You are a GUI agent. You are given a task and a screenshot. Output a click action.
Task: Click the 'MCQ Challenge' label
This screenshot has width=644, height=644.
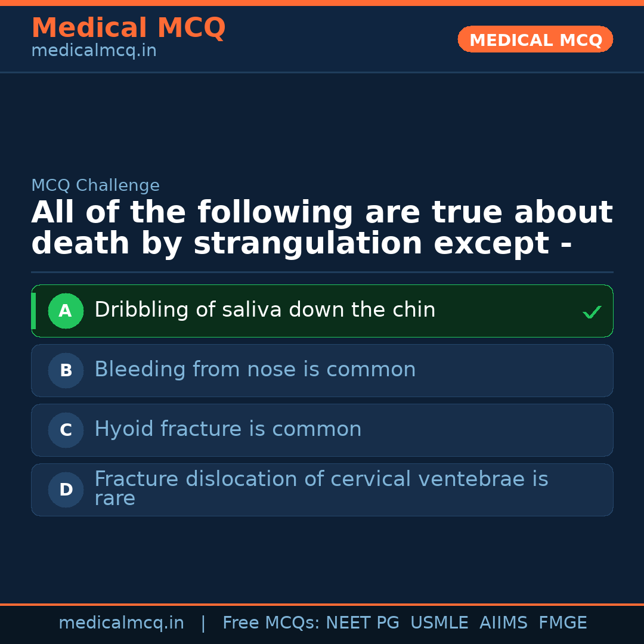point(95,186)
